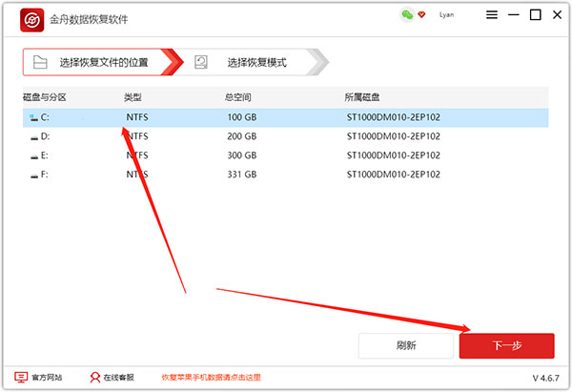Click the 所属磁盘 column header
Screen dimensions: 572x392
[x=362, y=97]
